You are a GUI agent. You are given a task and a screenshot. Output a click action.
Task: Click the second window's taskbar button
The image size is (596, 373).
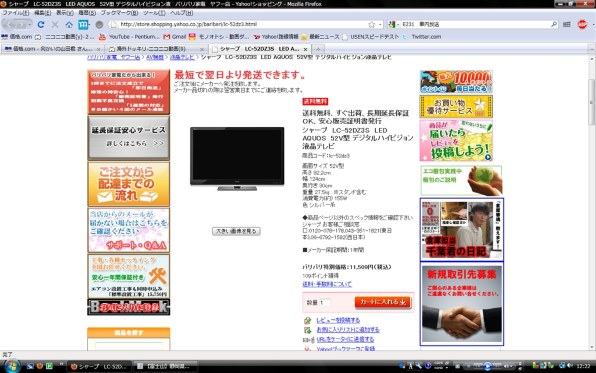[166, 367]
